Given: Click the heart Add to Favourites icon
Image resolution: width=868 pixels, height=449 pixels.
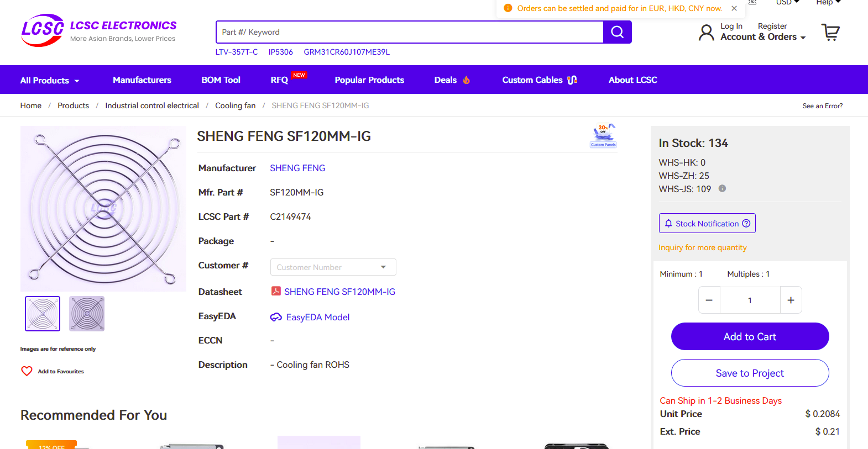Looking at the screenshot, I should tap(27, 371).
